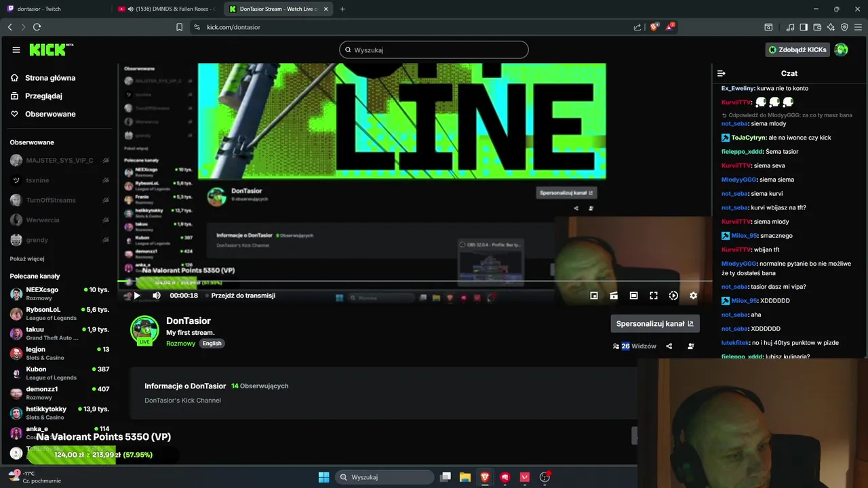Click the clip creation icon in player

coord(614,296)
